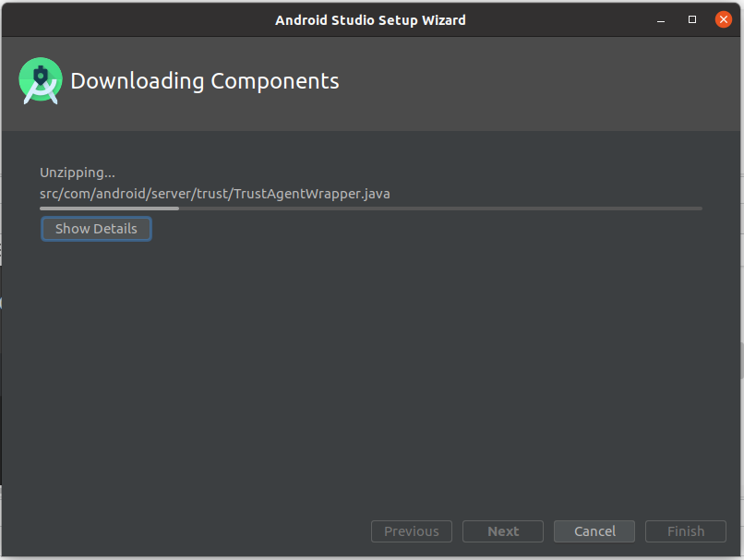Click the Android Studio logo icon
Screen dimensions: 744x560
[41, 80]
